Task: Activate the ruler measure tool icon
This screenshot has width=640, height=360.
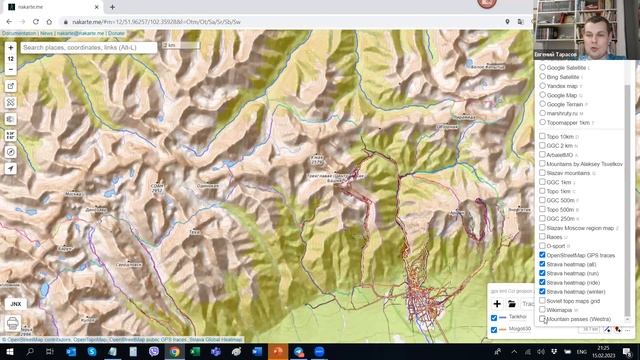Action: (11, 102)
